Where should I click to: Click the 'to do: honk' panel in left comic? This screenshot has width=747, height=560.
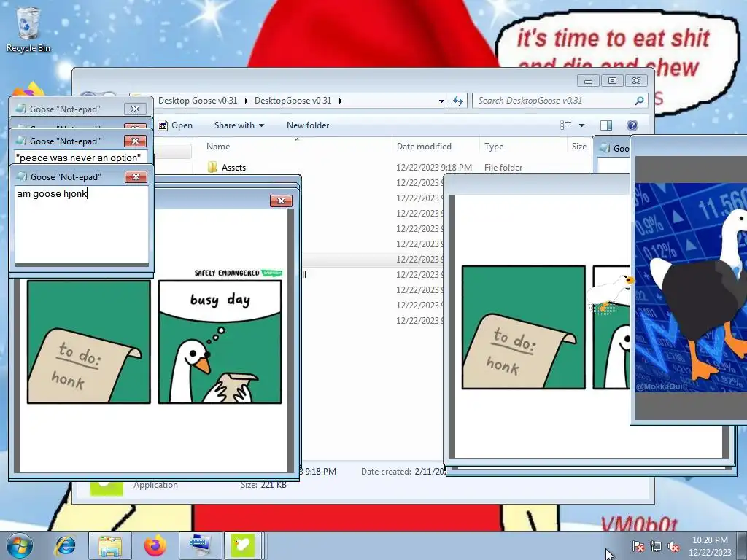[x=88, y=342]
